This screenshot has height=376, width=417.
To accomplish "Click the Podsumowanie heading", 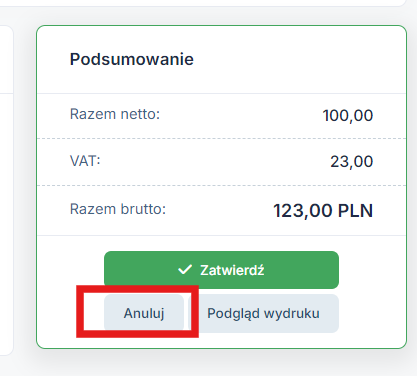I will click(132, 59).
